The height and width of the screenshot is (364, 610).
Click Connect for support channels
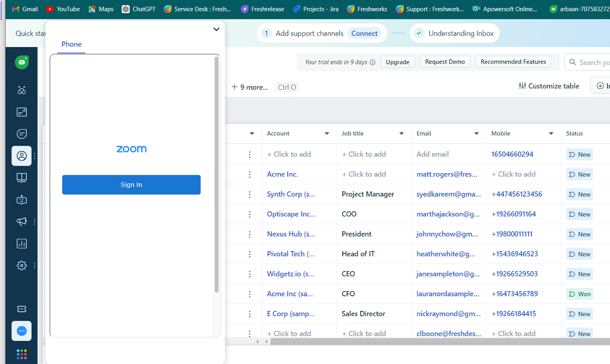pyautogui.click(x=364, y=33)
